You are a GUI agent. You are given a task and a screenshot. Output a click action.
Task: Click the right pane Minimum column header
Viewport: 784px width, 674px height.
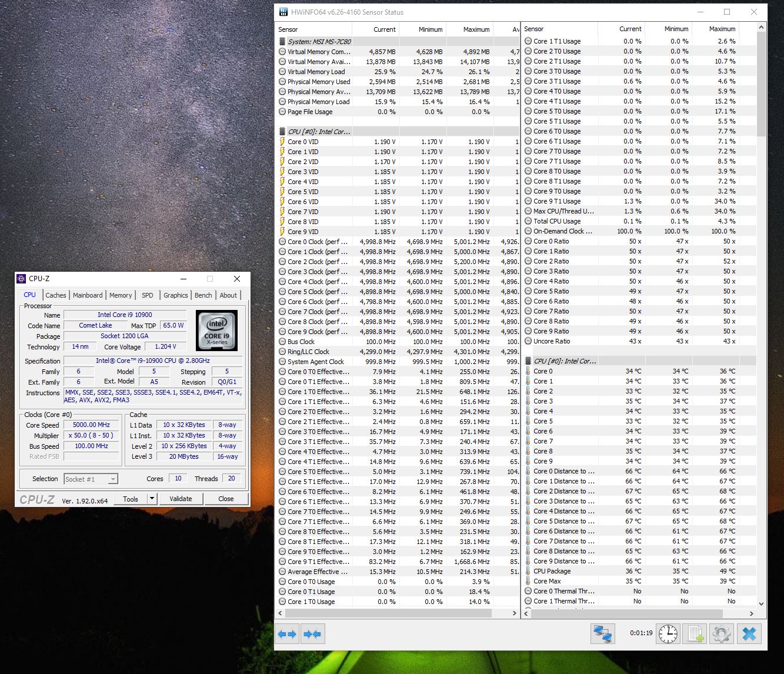[669, 29]
